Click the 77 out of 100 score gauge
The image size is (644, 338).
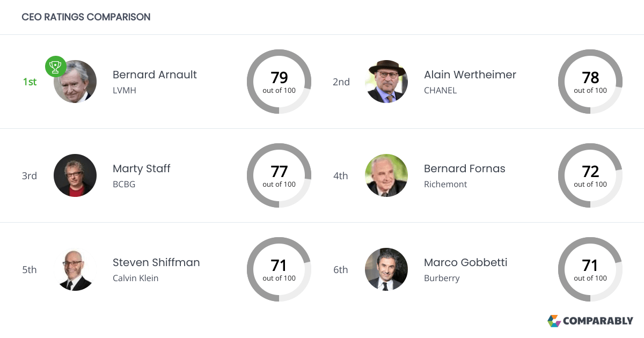(279, 175)
